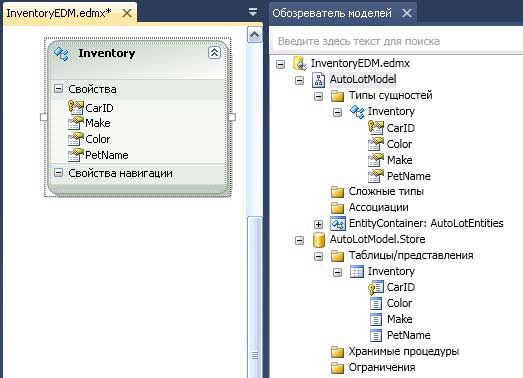The height and width of the screenshot is (378, 523).
Task: Select the Хранимые процедуры folder
Action: point(395,351)
